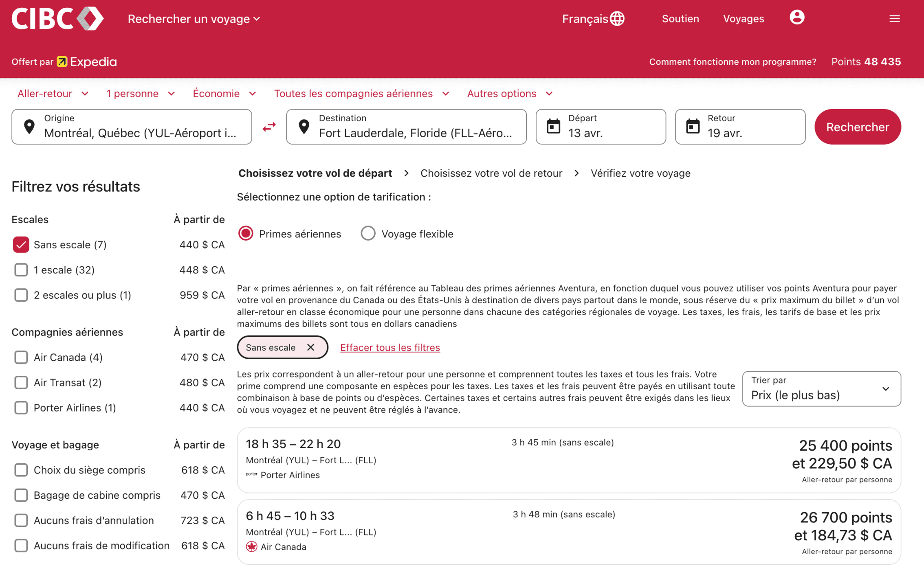This screenshot has height=570, width=924.
Task: Check the Air Transat airline filter
Action: click(21, 383)
